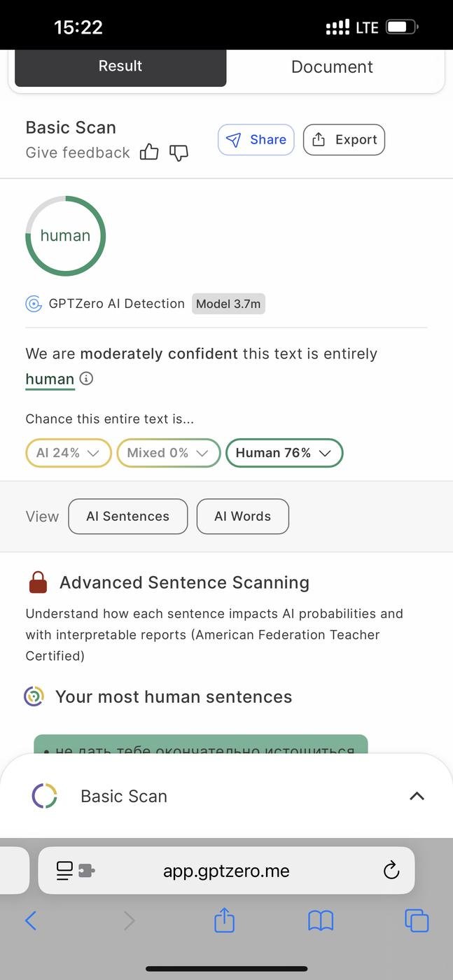This screenshot has height=980, width=453.
Task: Switch to the Document tab
Action: tap(332, 66)
